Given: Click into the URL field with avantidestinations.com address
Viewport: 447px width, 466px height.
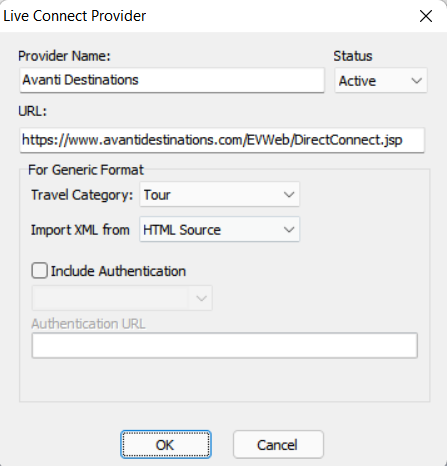Looking at the screenshot, I should [222, 140].
